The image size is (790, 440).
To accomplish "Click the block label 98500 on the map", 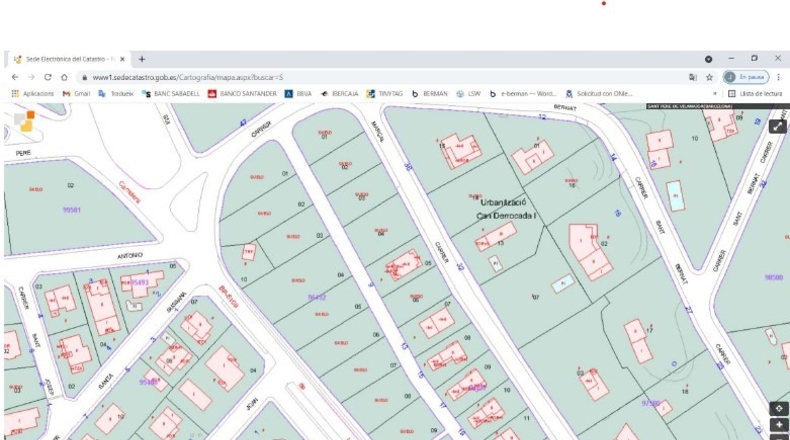I will point(773,278).
